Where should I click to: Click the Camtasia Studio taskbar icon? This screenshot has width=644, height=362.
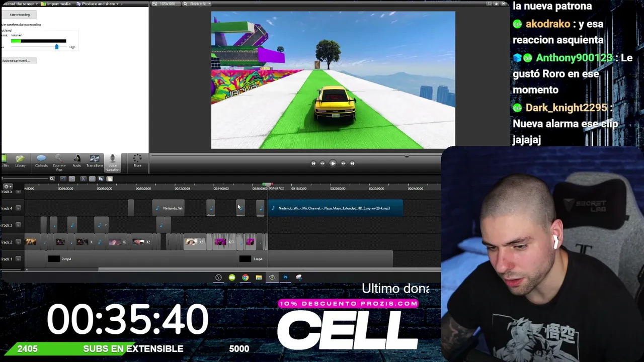(x=272, y=278)
